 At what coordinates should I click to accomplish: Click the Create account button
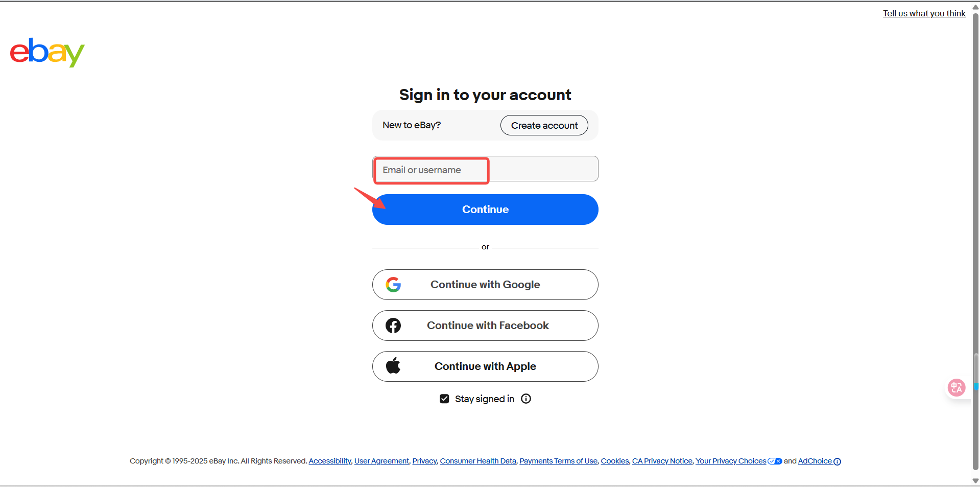(544, 125)
